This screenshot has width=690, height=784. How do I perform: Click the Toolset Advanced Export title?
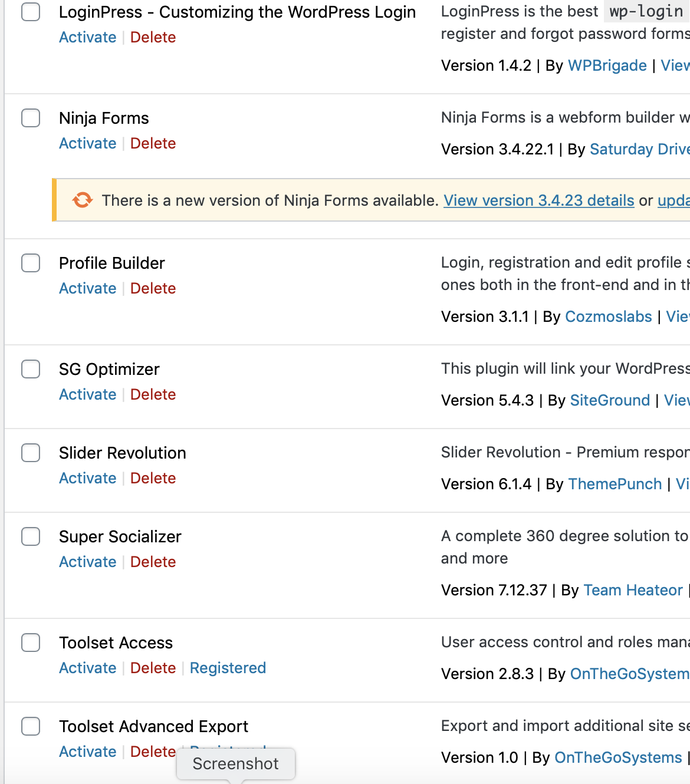click(x=154, y=726)
